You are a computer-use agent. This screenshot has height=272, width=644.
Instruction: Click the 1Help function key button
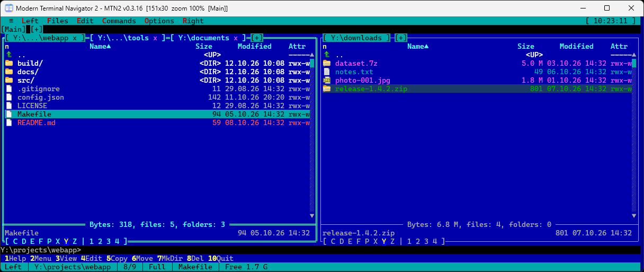[15, 258]
